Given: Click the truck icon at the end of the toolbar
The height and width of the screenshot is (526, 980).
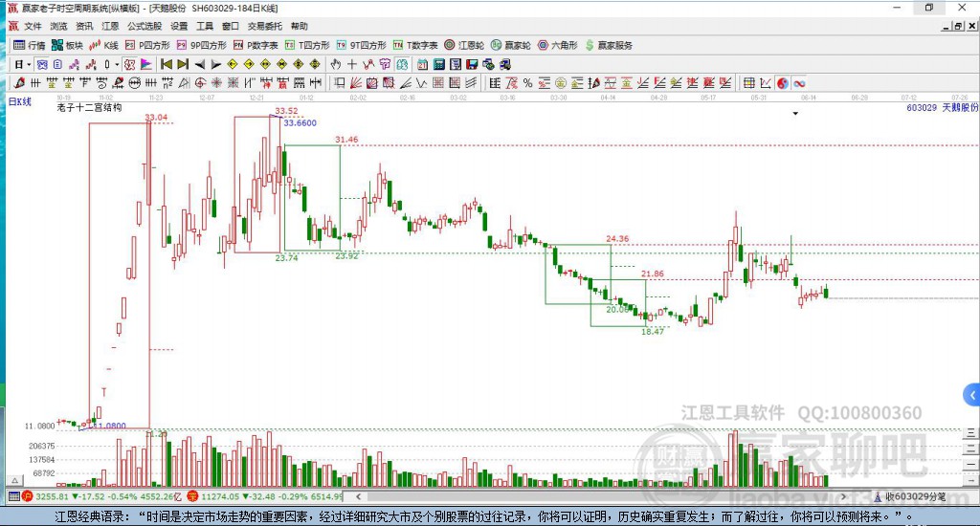Looking at the screenshot, I should point(505,64).
